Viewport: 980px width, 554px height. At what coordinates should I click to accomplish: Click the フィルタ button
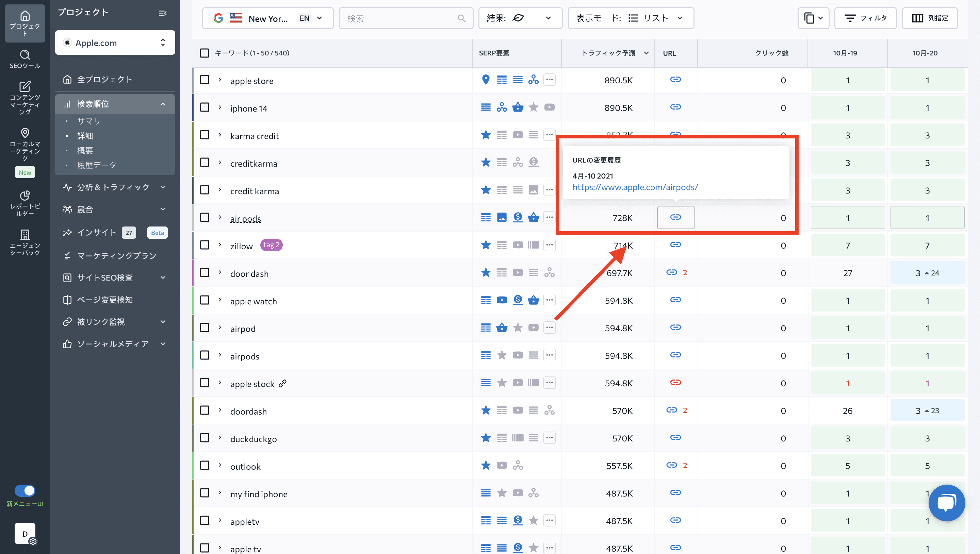(x=865, y=18)
